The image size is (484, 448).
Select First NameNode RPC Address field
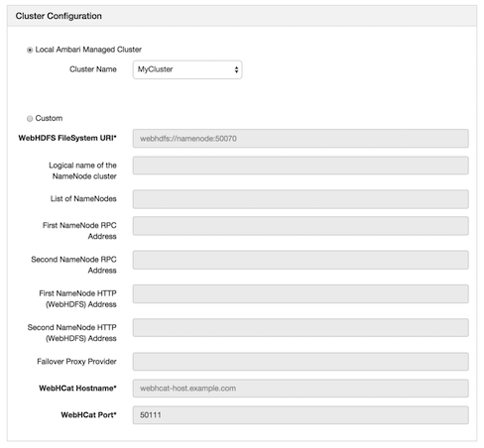pyautogui.click(x=301, y=226)
